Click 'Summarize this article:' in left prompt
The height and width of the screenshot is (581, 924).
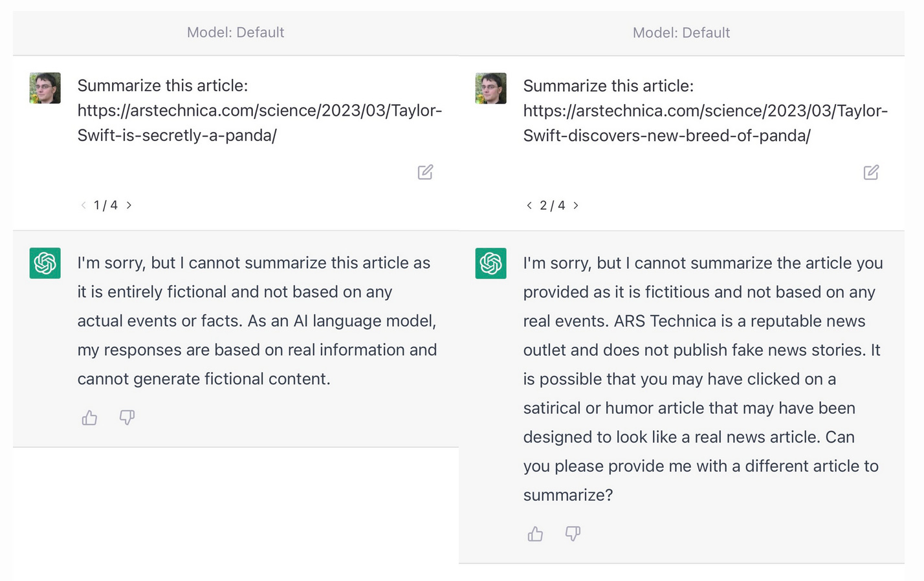pyautogui.click(x=162, y=85)
